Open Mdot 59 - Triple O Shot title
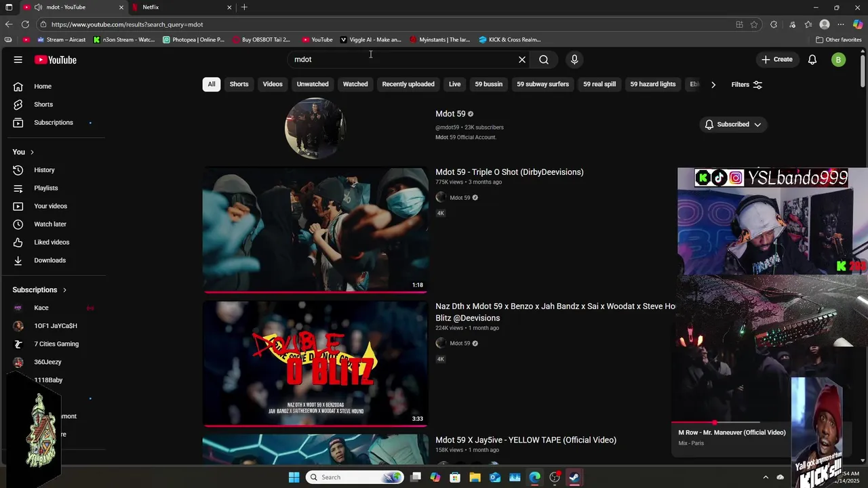The image size is (868, 488). 509,172
